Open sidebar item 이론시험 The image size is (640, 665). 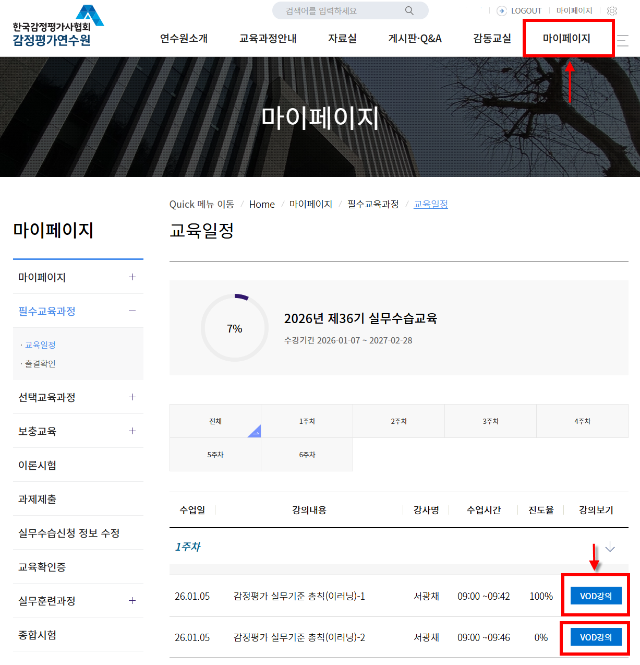coord(37,465)
